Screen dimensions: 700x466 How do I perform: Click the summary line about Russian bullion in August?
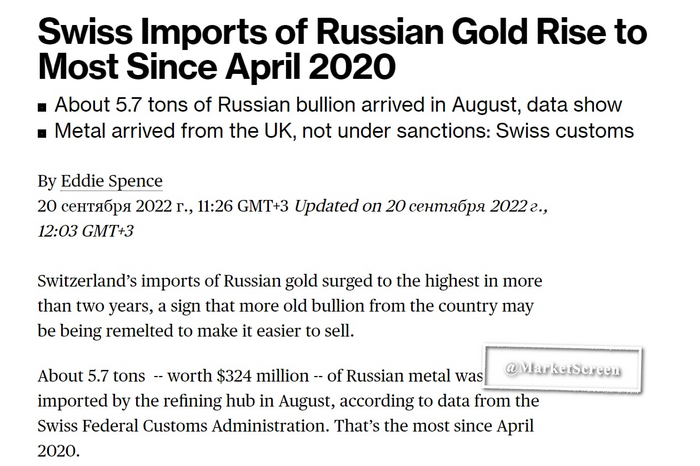[x=338, y=105]
